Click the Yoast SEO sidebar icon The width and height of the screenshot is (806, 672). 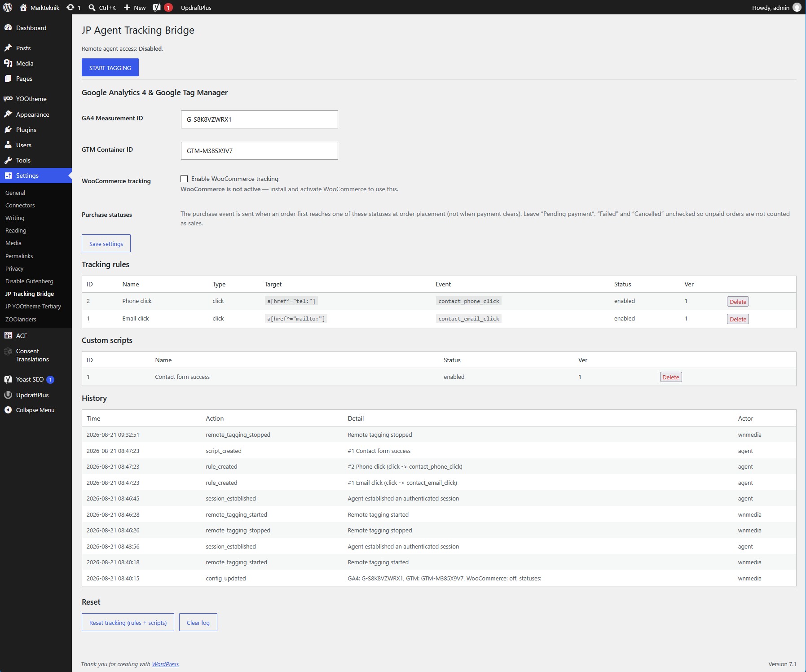click(x=8, y=379)
